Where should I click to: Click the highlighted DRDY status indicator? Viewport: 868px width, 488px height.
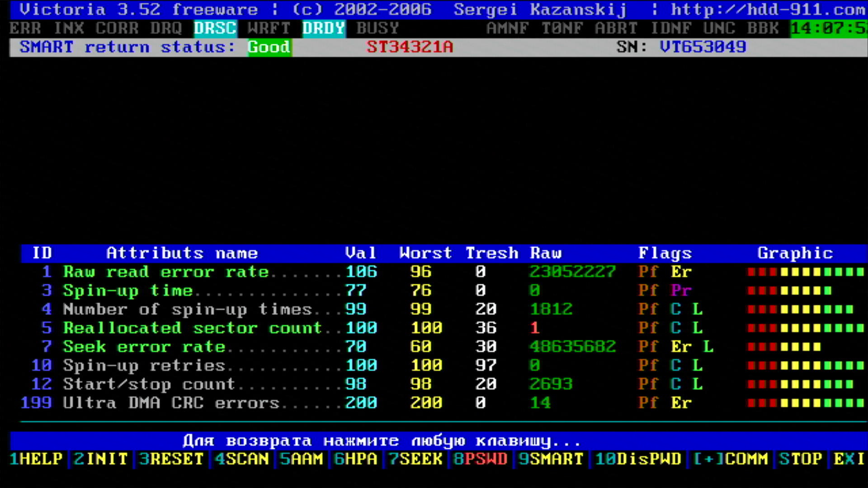point(323,28)
